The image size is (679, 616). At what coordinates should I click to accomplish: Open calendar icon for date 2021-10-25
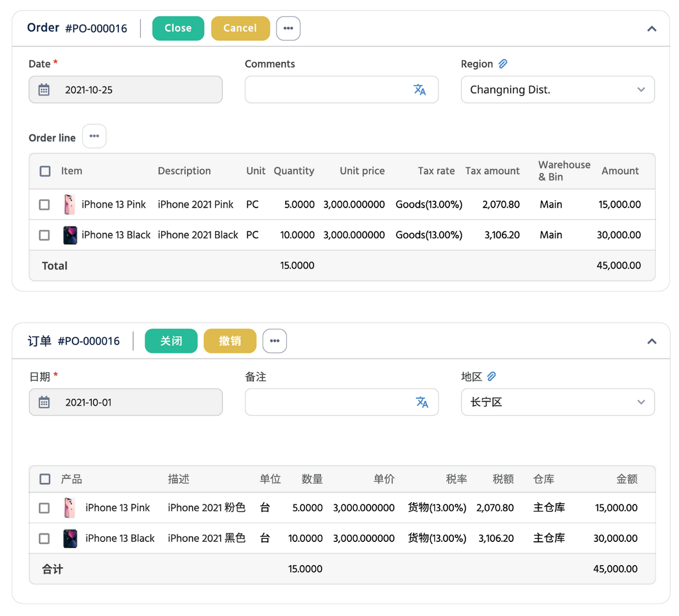coord(44,90)
